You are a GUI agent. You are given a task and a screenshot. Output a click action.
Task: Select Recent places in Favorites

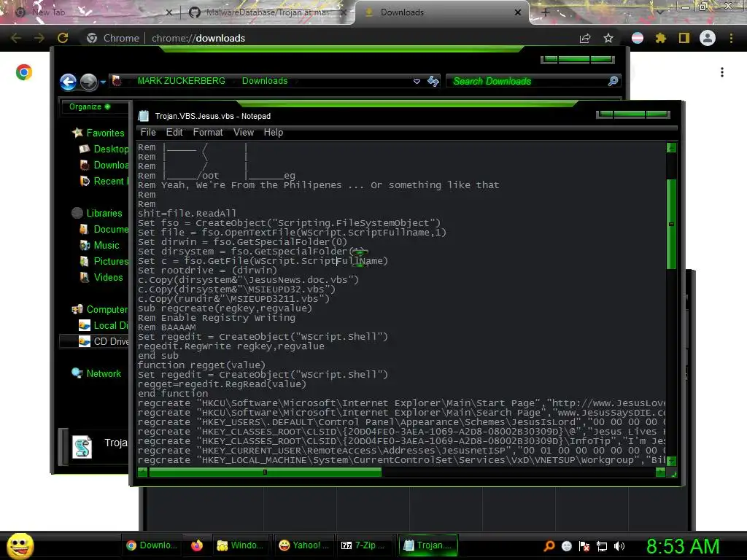[104, 181]
